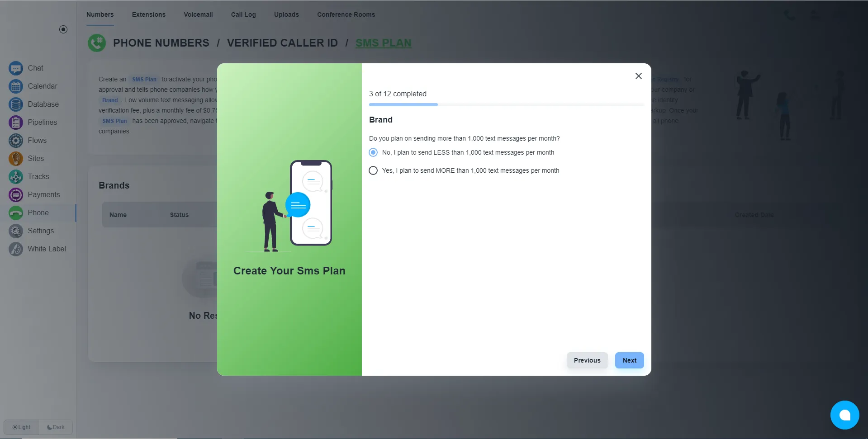Screen dimensions: 868x439
Task: Open the Flows sidebar icon
Action: [x=16, y=141]
